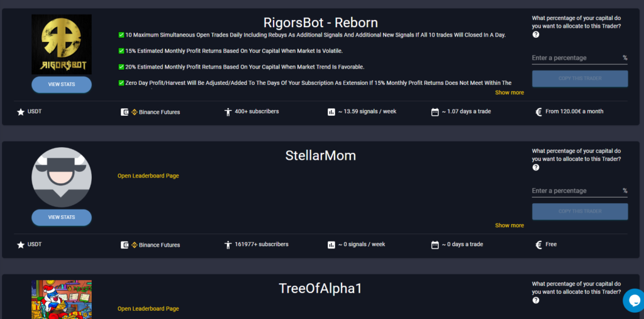
Task: Open the chat support bubble icon
Action: click(x=633, y=301)
